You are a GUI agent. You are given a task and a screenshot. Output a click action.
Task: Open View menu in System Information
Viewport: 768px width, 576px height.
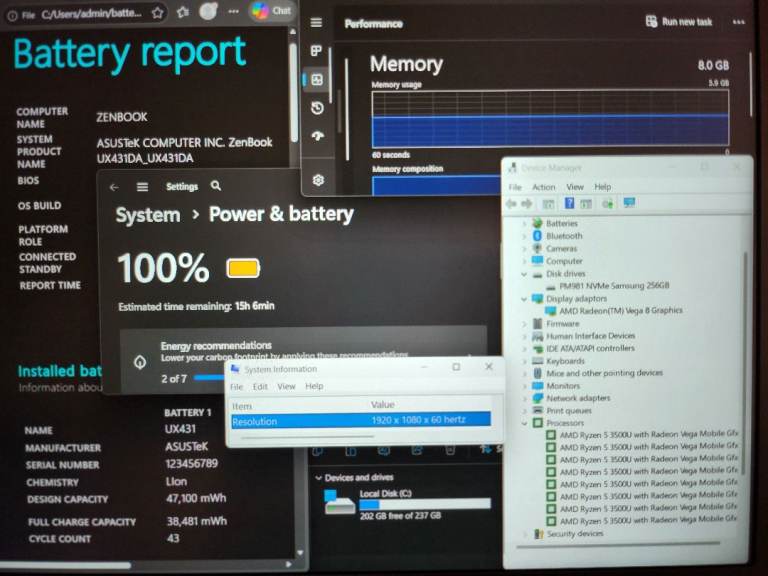click(286, 386)
